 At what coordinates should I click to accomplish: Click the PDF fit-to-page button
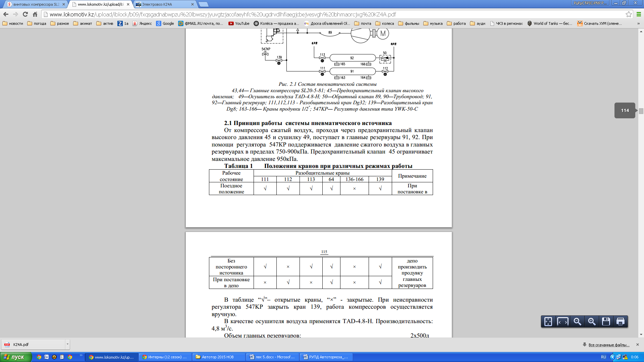point(548,321)
